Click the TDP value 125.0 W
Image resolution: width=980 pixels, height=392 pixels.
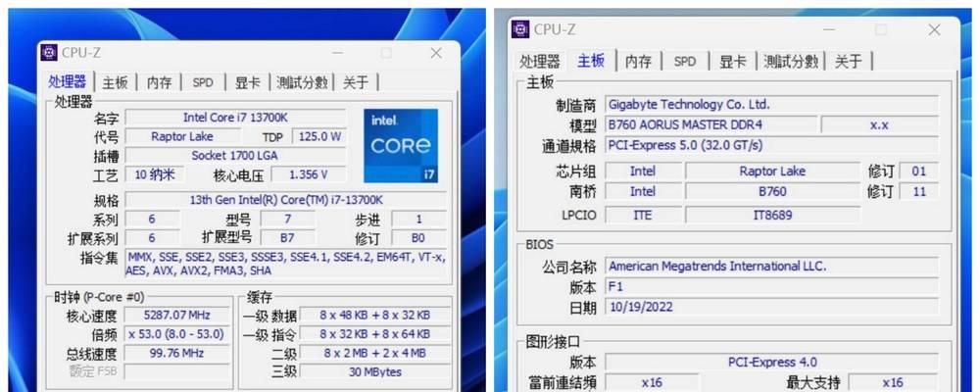click(x=318, y=136)
